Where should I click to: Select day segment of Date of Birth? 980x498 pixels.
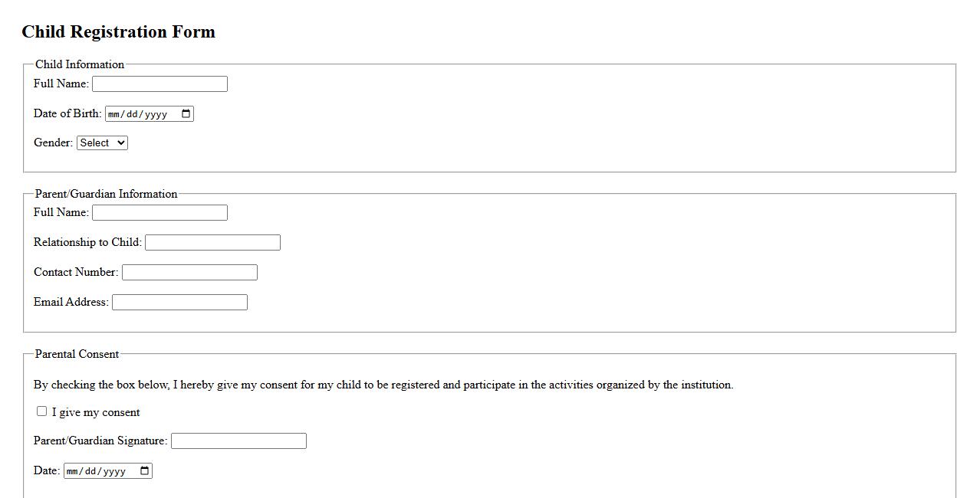(x=133, y=115)
